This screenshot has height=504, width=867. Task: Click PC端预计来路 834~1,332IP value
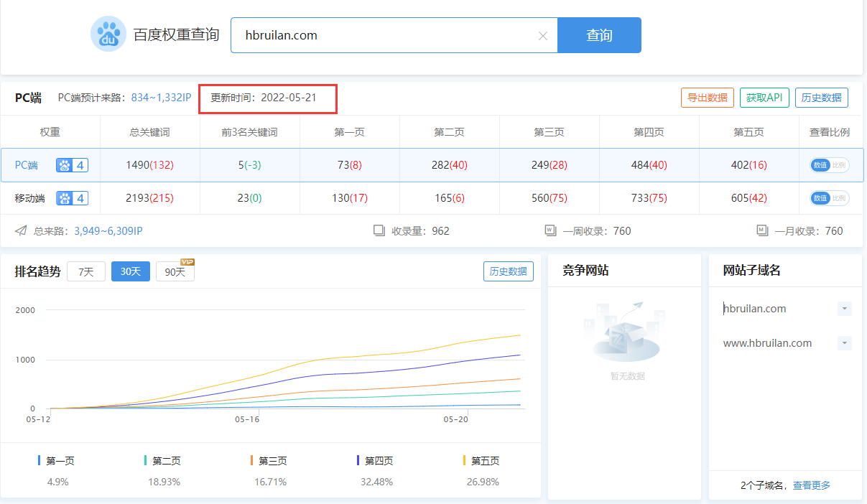tap(161, 97)
